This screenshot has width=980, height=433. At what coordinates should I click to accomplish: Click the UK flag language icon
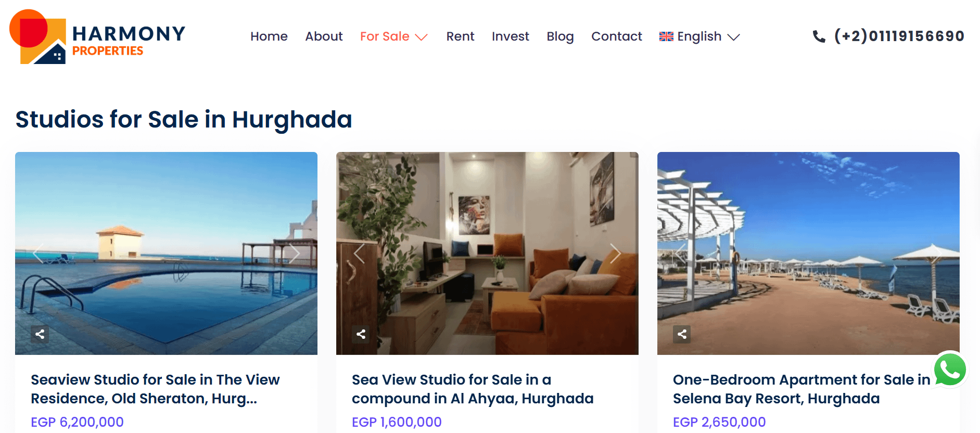click(666, 36)
